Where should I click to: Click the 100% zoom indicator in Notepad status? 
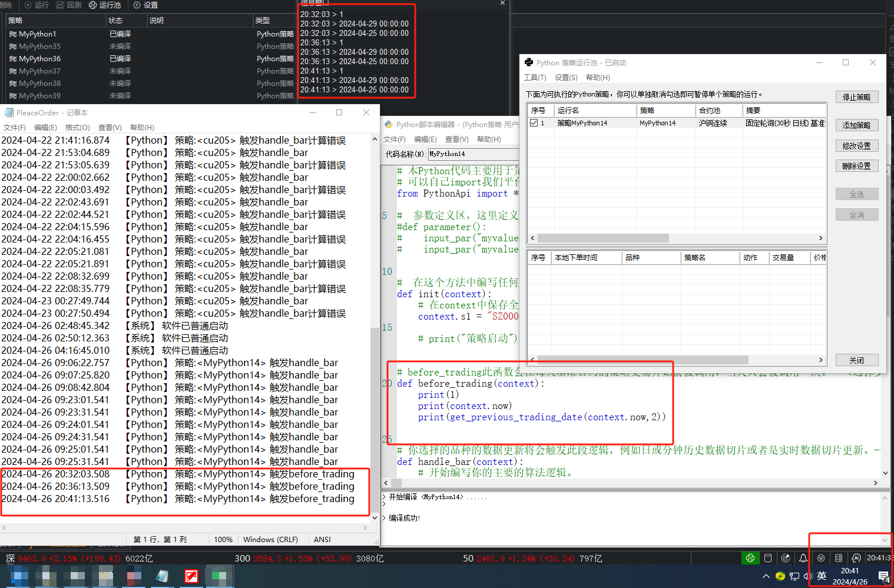223,539
